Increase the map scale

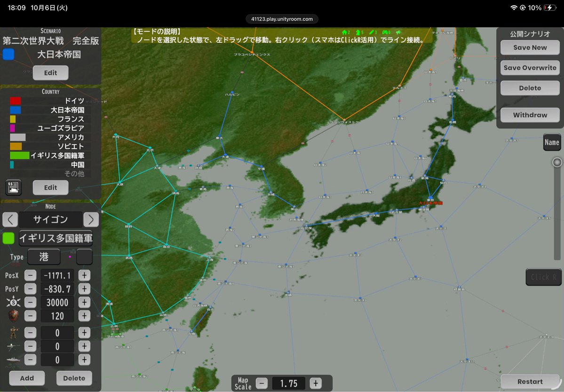pos(316,384)
